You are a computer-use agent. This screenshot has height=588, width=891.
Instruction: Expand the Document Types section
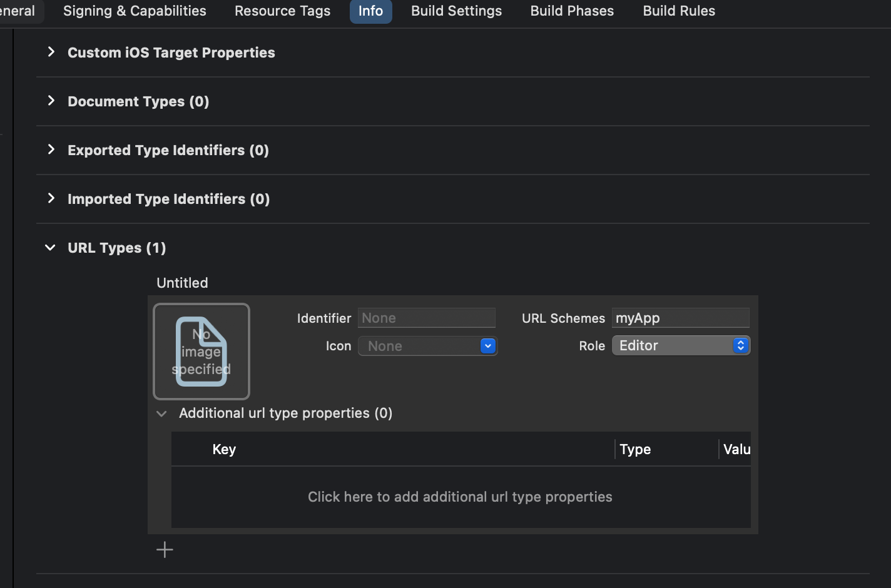[51, 101]
